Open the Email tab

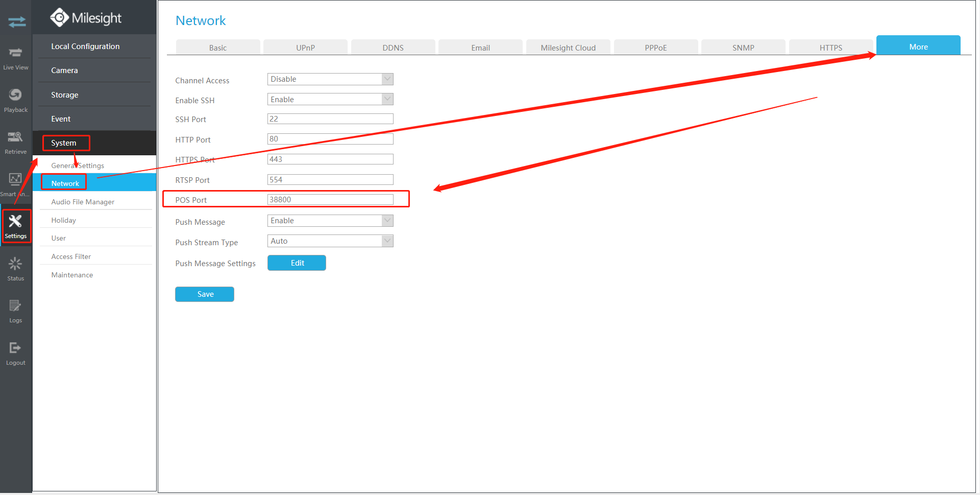click(x=481, y=48)
